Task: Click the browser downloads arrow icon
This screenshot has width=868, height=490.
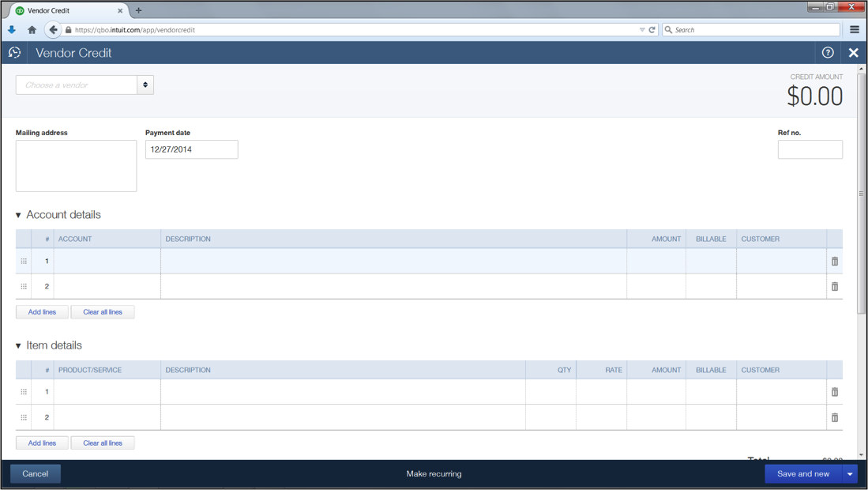Action: (x=12, y=30)
